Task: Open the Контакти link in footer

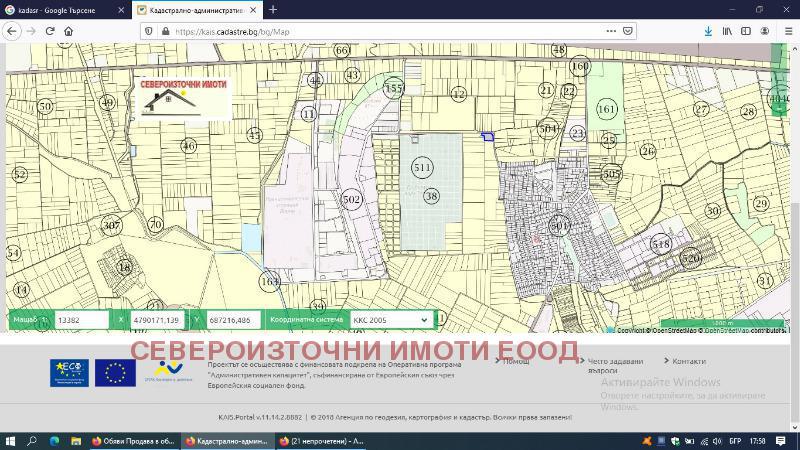Action: (x=689, y=361)
